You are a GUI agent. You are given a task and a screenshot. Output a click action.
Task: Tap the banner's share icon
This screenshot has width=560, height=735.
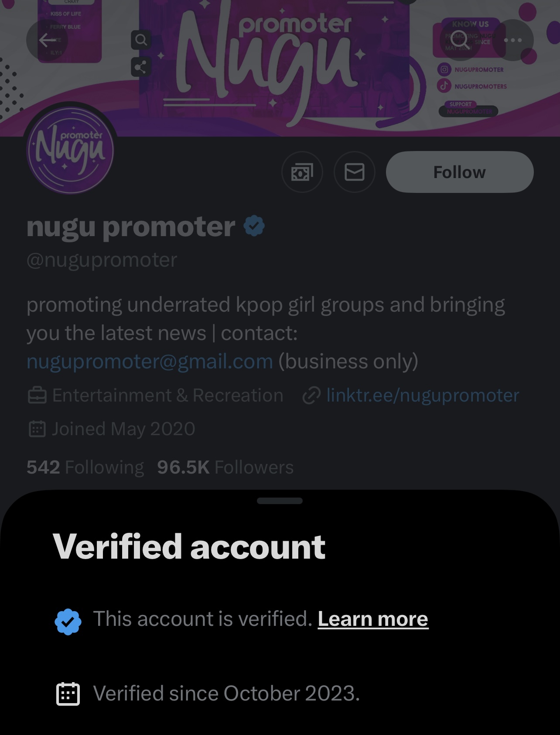[141, 67]
